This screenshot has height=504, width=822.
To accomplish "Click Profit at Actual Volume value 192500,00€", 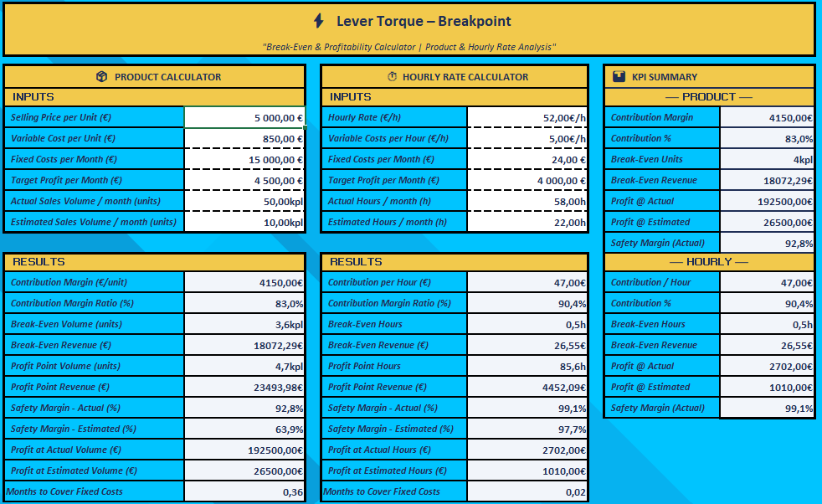I will [x=244, y=450].
